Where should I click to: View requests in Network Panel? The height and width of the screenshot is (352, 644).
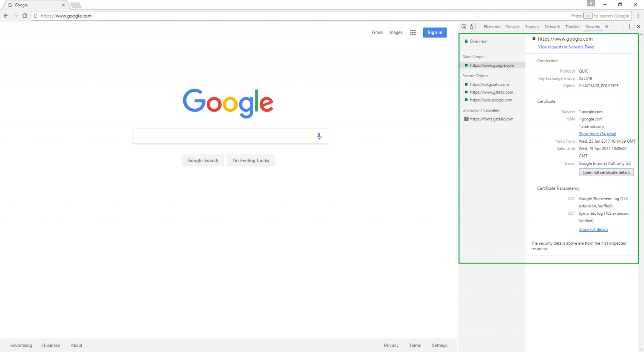coord(566,47)
